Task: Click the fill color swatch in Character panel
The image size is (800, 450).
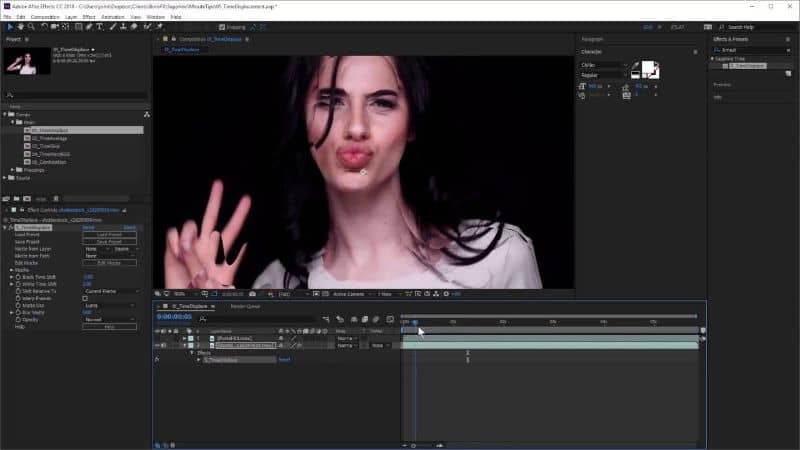Action: pyautogui.click(x=648, y=67)
